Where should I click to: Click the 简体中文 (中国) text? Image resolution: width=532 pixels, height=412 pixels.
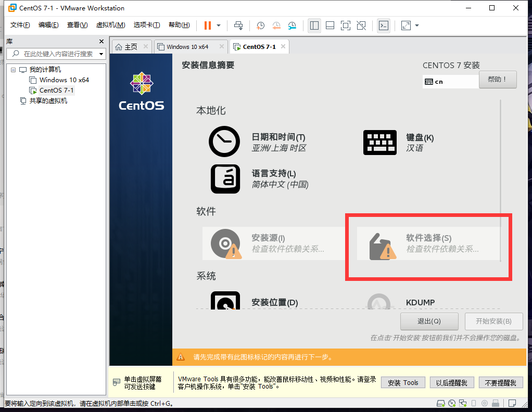point(280,185)
